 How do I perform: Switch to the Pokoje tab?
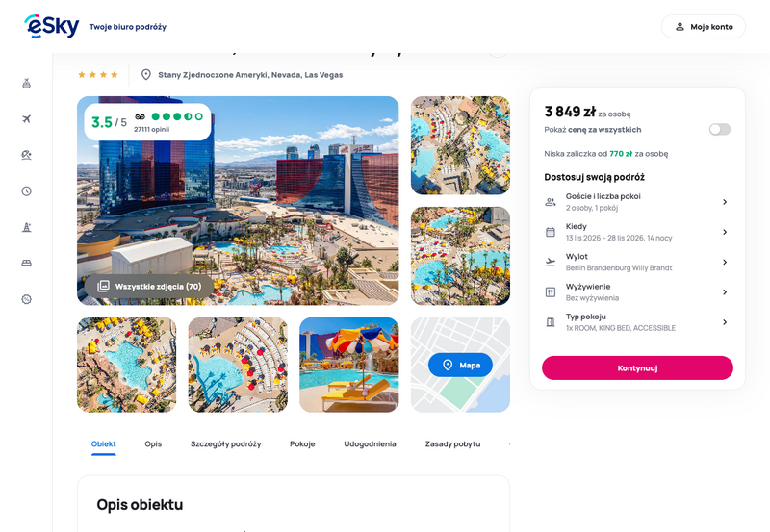pyautogui.click(x=302, y=443)
